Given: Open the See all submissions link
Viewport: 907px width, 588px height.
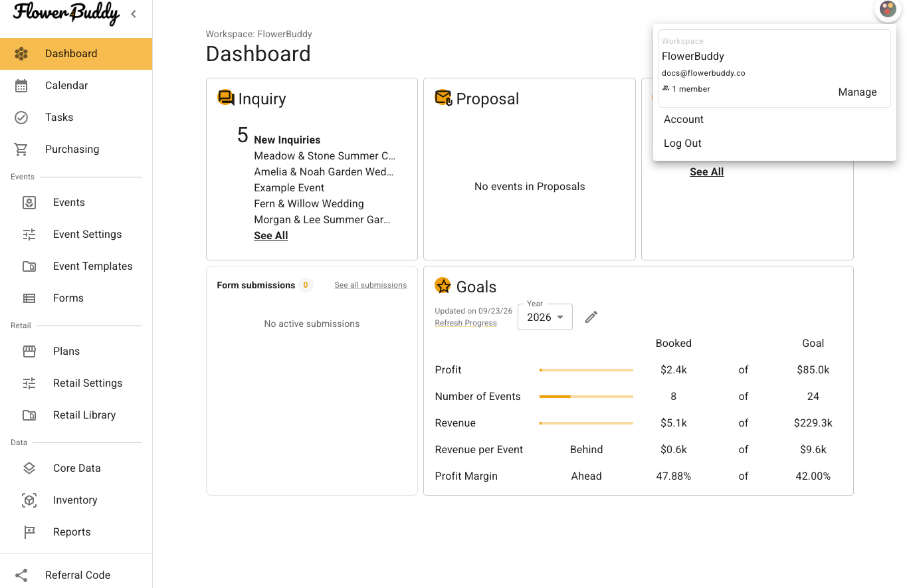Looking at the screenshot, I should coord(371,285).
